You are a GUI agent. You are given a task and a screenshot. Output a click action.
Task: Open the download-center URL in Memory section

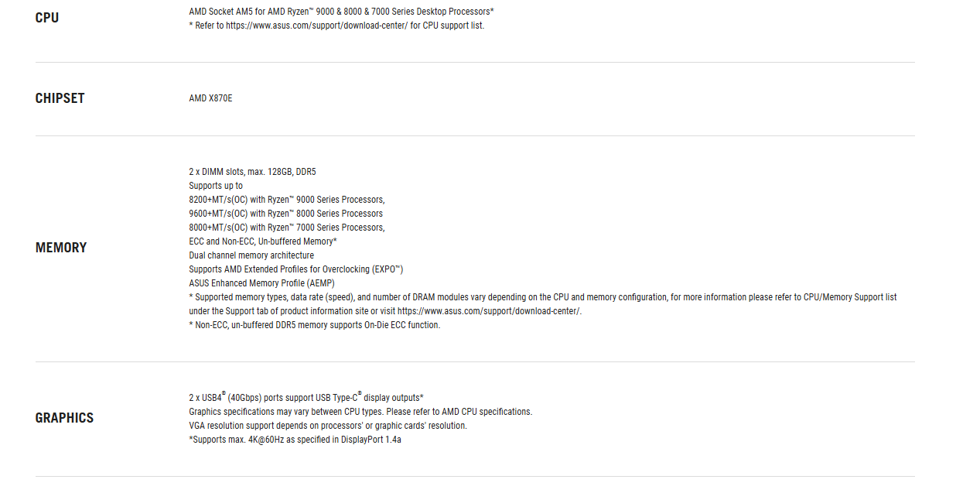point(489,311)
